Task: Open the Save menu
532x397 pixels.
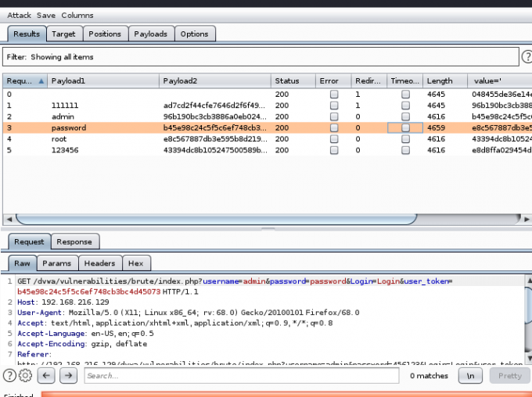Action: (x=46, y=16)
